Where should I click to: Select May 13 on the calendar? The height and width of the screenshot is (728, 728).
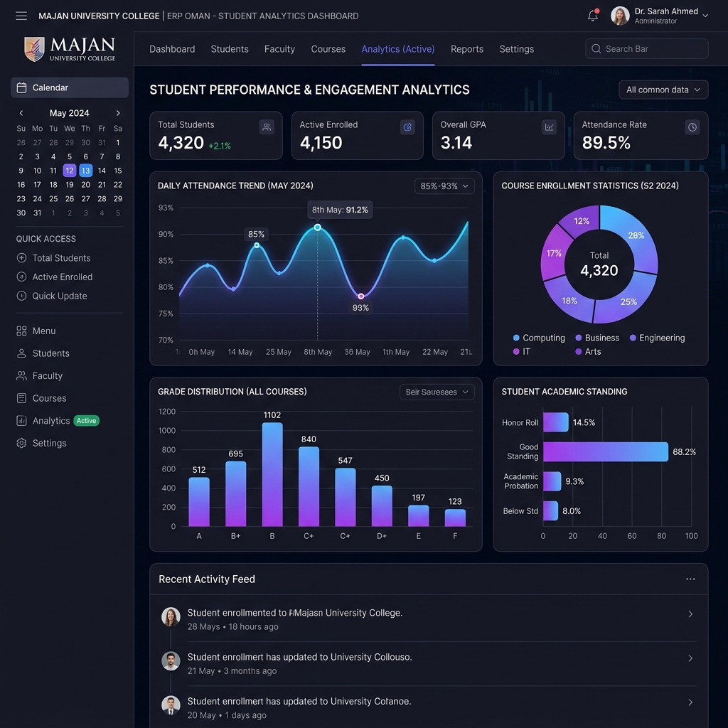pyautogui.click(x=85, y=171)
